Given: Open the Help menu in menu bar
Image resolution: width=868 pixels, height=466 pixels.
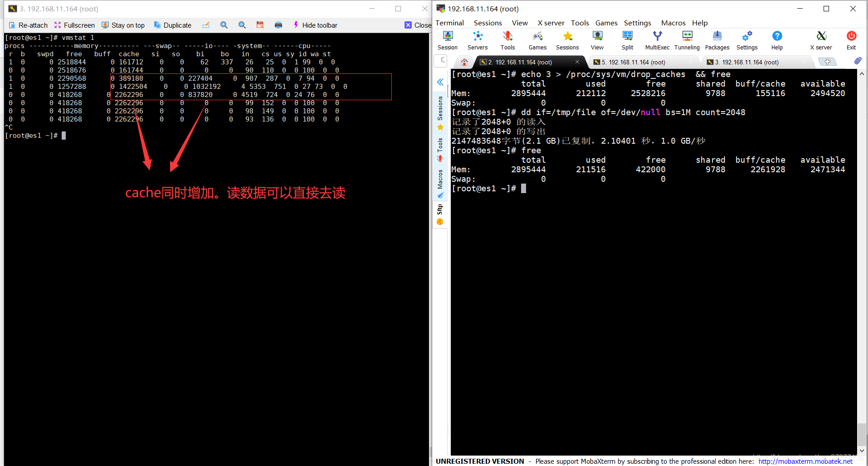Looking at the screenshot, I should click(700, 23).
